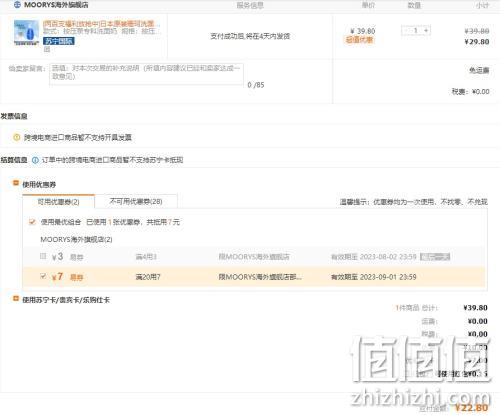Image resolution: width=500 pixels, height=415 pixels.
Task: Expand the 使用苏宁卡/惠宾卡/乐购仕卡 section
Action: coord(15,298)
